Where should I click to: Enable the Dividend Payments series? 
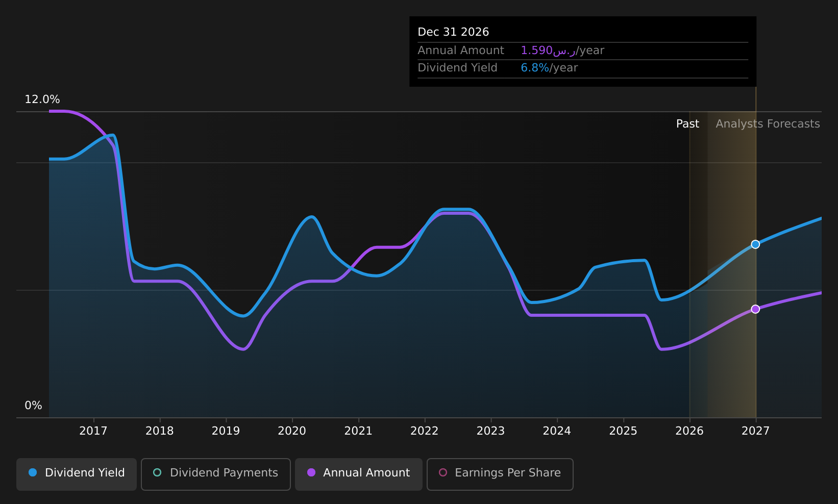pos(215,474)
